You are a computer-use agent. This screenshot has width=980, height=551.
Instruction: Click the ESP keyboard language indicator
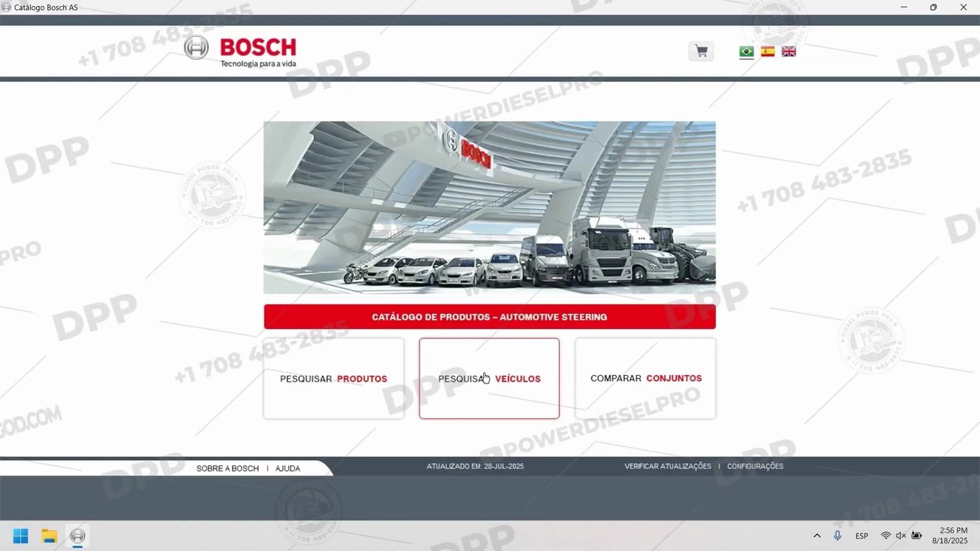click(x=861, y=536)
